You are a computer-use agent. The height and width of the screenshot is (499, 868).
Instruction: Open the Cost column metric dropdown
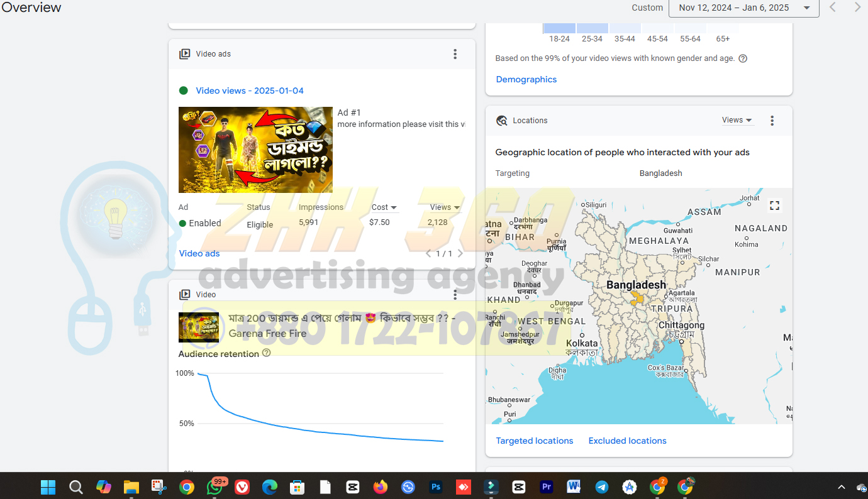tap(384, 207)
